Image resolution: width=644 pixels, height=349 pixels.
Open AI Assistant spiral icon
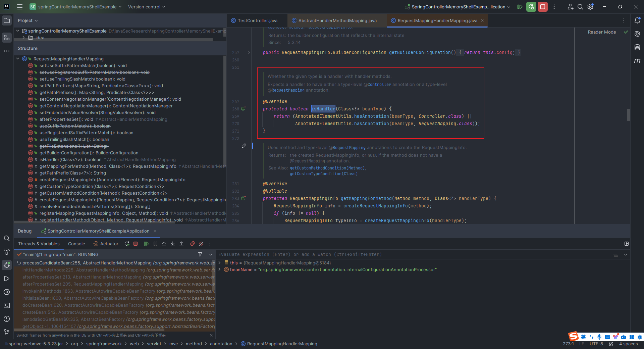pyautogui.click(x=637, y=34)
